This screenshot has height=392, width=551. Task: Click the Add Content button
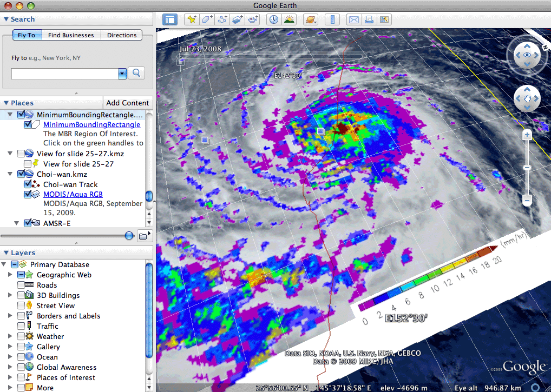[127, 103]
